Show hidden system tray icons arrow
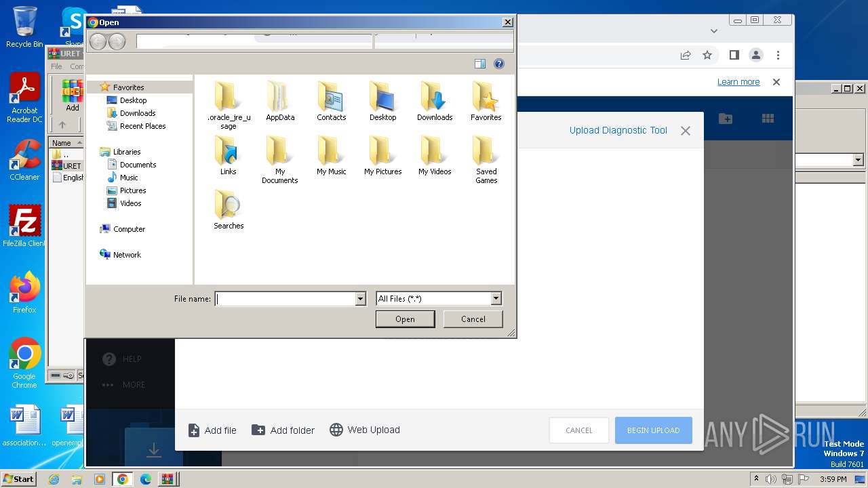This screenshot has width=868, height=488. tap(756, 479)
